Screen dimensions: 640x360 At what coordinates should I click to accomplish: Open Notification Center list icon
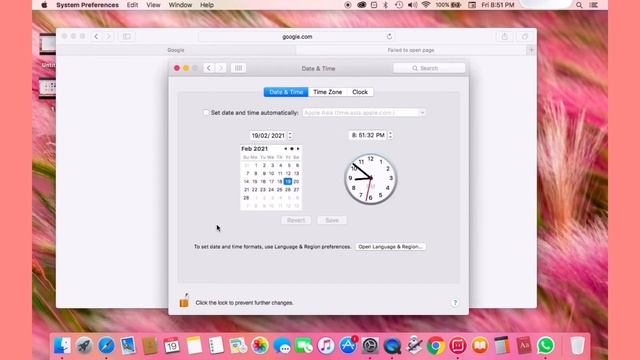point(594,5)
